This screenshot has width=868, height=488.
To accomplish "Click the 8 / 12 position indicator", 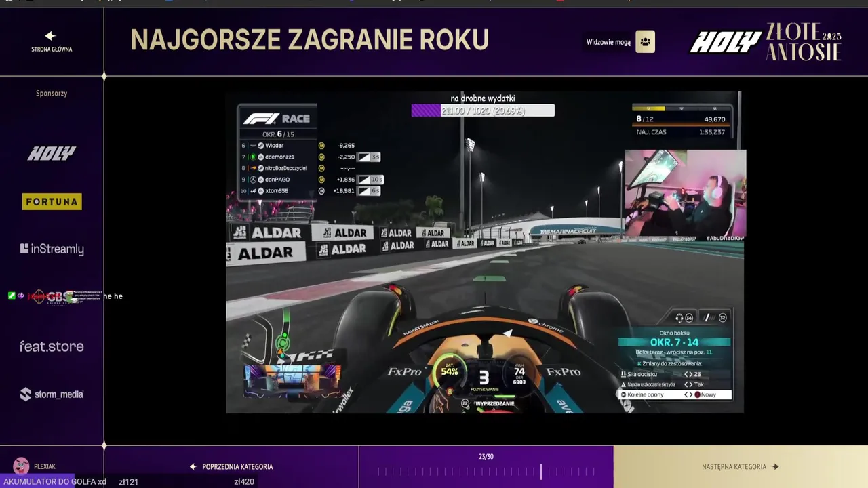I will point(645,119).
